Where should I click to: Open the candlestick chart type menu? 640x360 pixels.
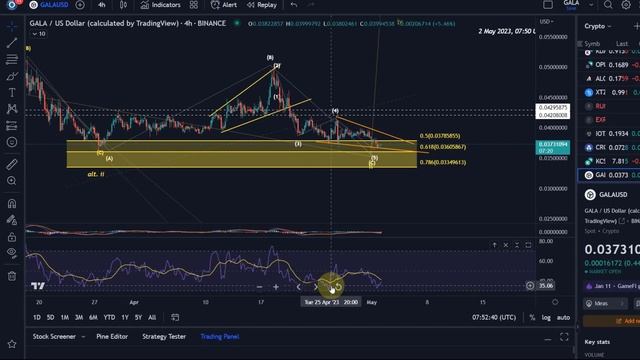click(x=123, y=5)
